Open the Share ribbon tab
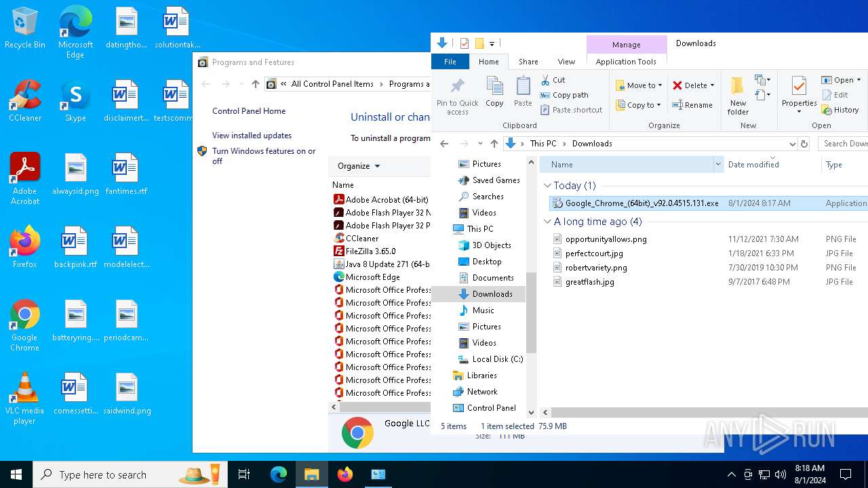This screenshot has width=868, height=488. [x=528, y=62]
